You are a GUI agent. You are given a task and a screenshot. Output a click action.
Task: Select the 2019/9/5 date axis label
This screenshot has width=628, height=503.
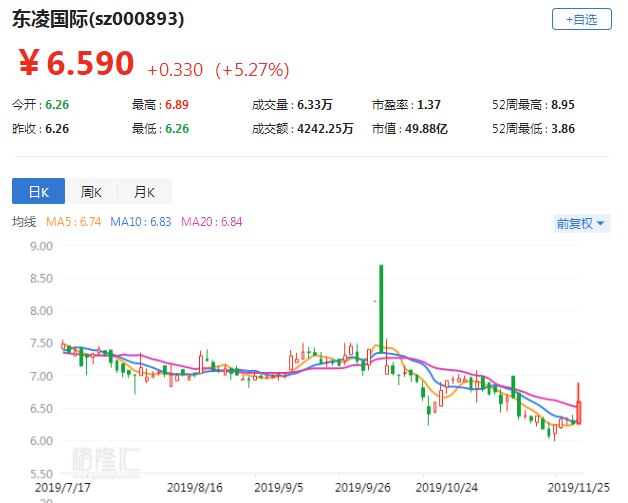tap(279, 487)
